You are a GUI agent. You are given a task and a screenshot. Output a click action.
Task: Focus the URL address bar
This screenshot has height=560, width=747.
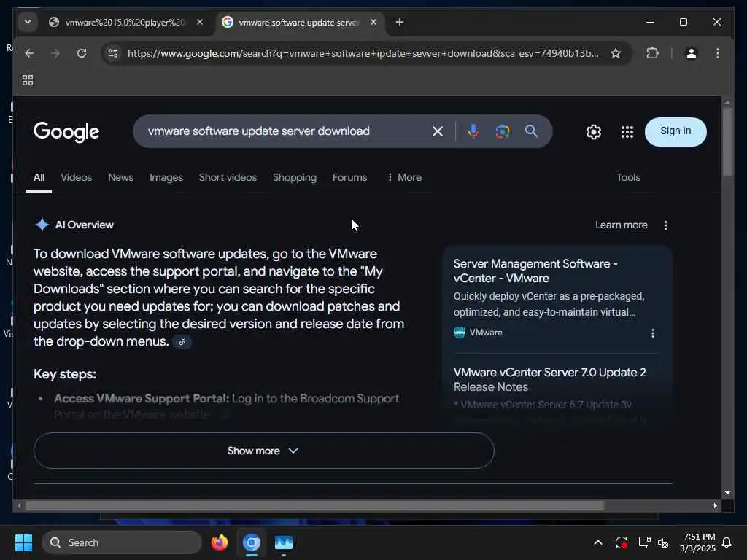point(363,53)
